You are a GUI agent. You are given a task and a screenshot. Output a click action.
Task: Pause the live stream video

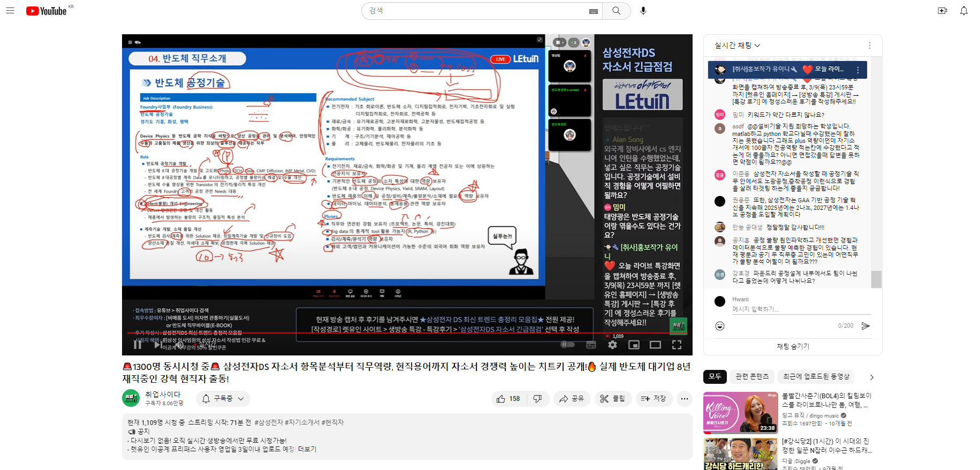[x=138, y=345]
